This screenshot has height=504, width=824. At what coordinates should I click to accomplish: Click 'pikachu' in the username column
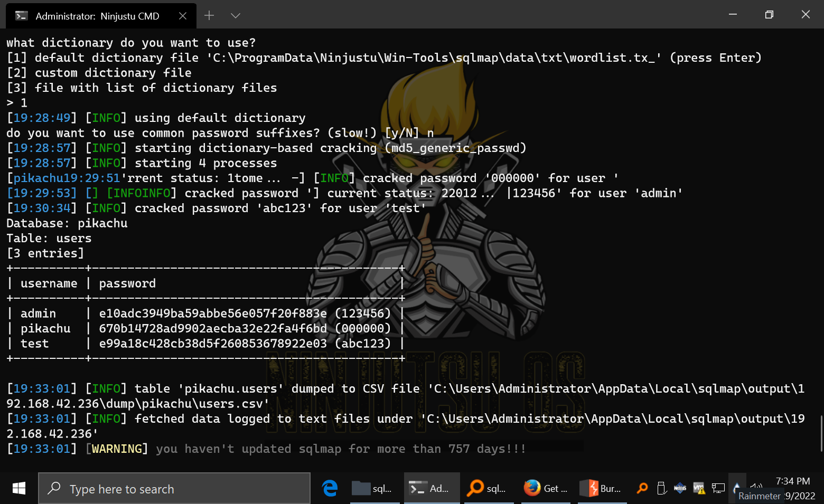coord(45,328)
